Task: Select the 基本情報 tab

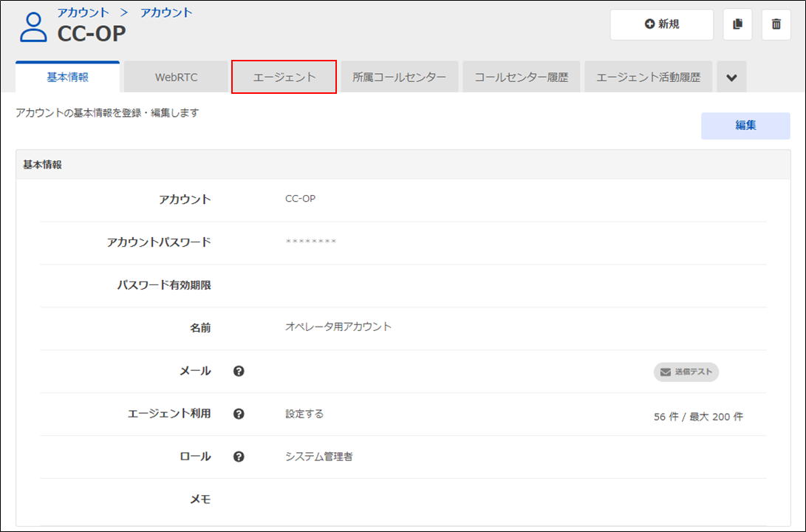Action: 67,78
